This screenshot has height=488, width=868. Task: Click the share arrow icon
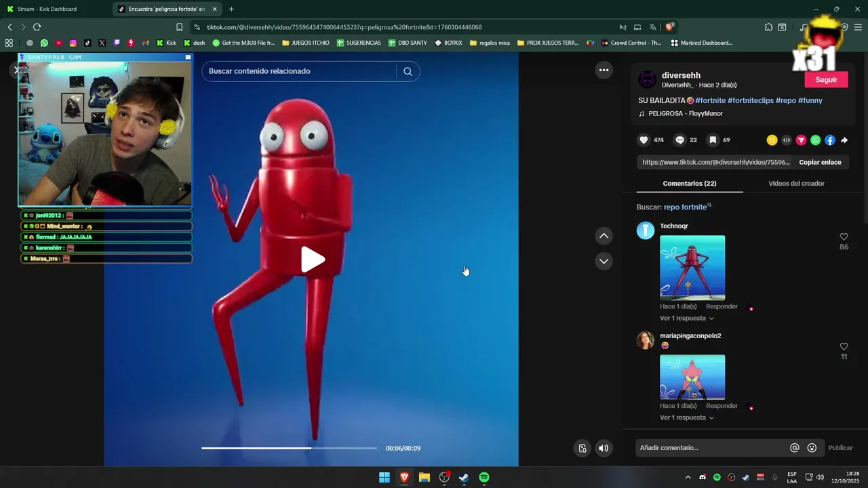844,140
